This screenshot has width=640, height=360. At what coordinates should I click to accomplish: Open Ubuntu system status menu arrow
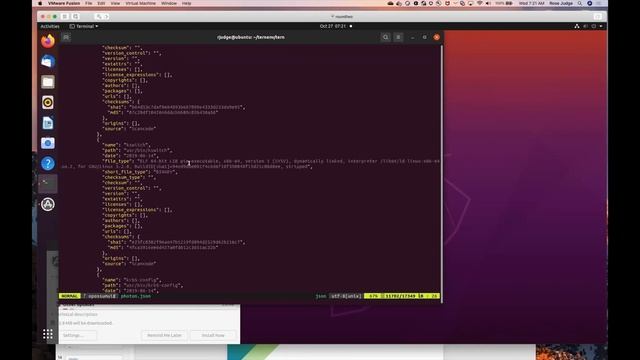[x=601, y=26]
